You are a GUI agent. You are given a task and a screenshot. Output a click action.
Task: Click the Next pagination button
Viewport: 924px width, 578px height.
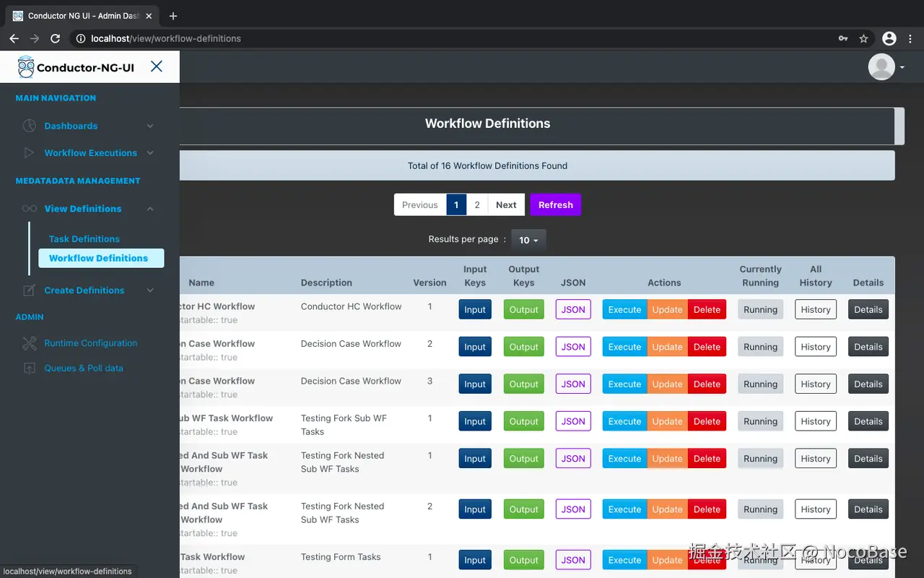pyautogui.click(x=506, y=205)
